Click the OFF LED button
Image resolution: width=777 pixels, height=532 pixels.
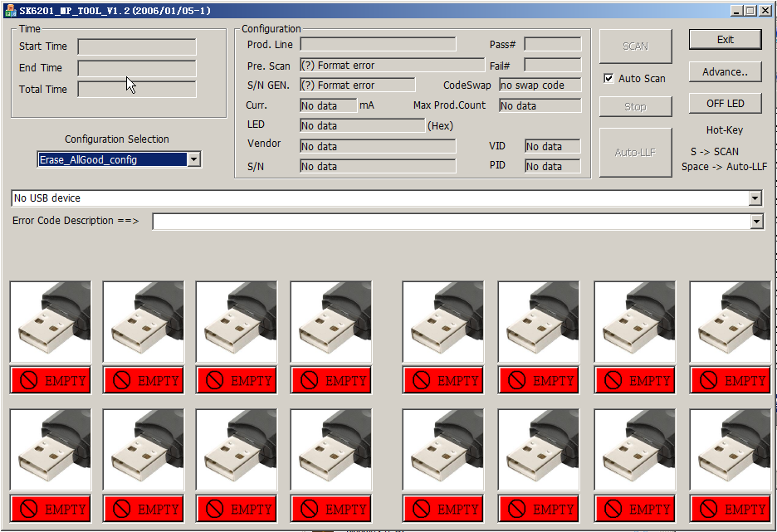click(x=725, y=103)
